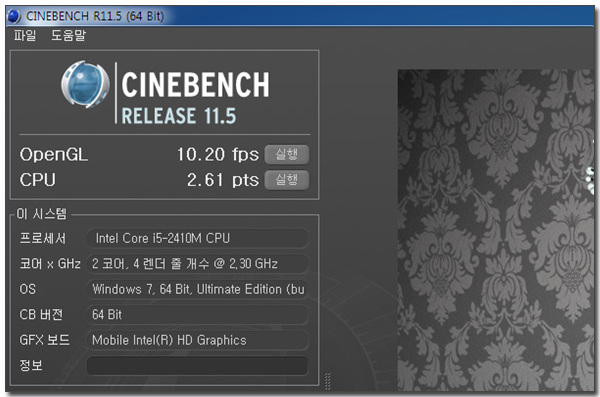Click the 'GFX 보드' label

(x=45, y=340)
